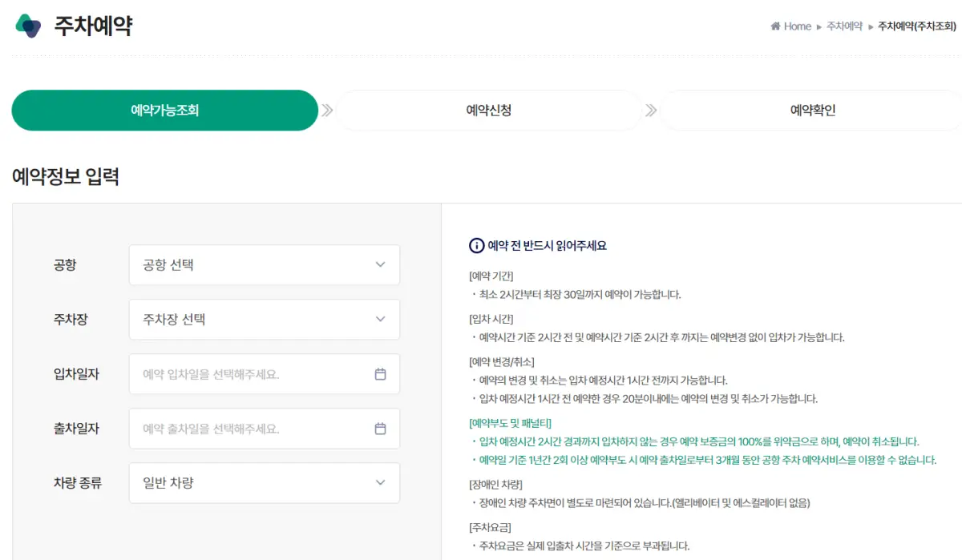Open calendar icon in 입차일자 field
Screen dimensions: 962x560
coord(381,374)
